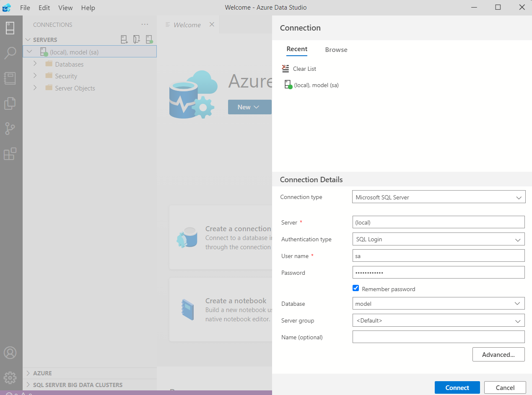Expand the Databases folder chevron
Screen dimensions: 532x395
(x=35, y=64)
